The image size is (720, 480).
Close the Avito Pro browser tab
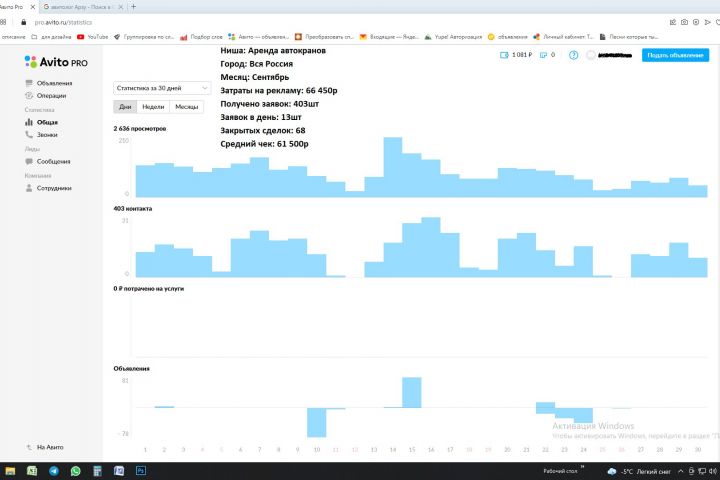click(x=33, y=7)
